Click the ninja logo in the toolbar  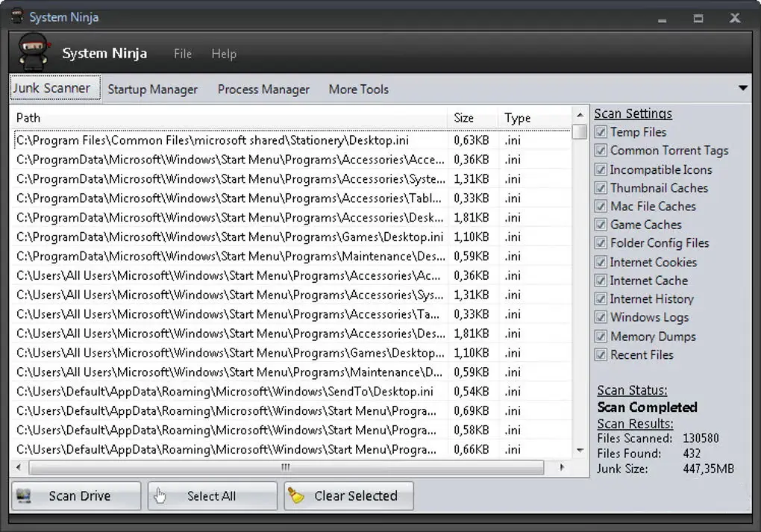pyautogui.click(x=33, y=52)
